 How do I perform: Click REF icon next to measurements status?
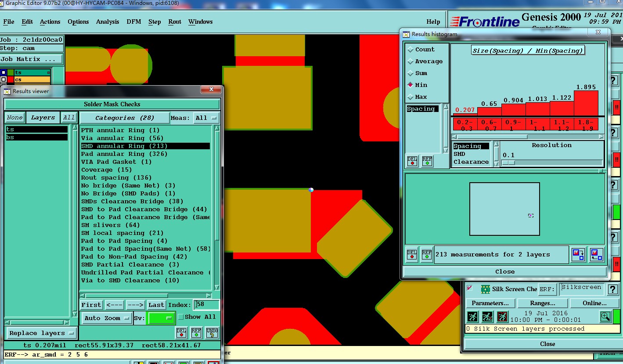click(x=427, y=255)
